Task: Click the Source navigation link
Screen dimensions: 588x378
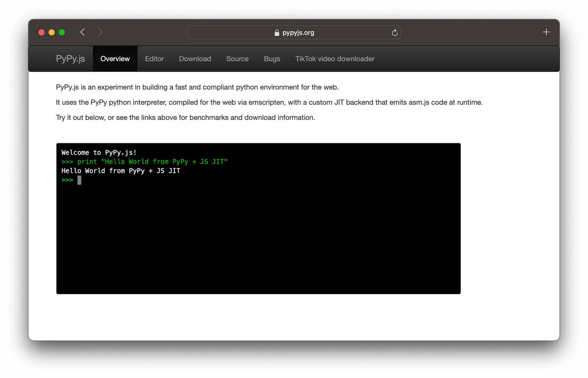Action: coord(237,59)
